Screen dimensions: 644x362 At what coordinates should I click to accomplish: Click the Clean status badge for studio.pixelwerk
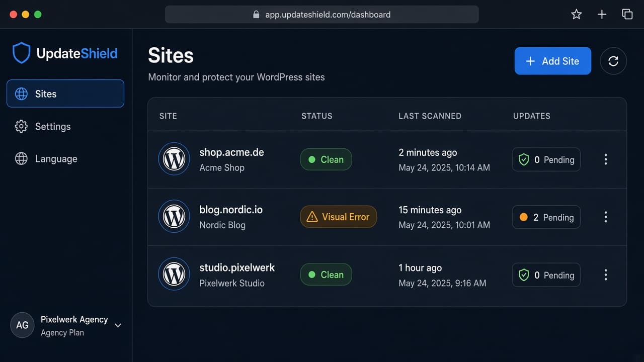326,275
